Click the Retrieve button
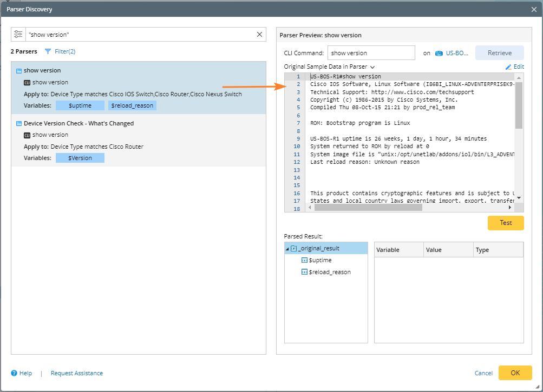Viewport: 543px width, 392px height. coord(499,53)
